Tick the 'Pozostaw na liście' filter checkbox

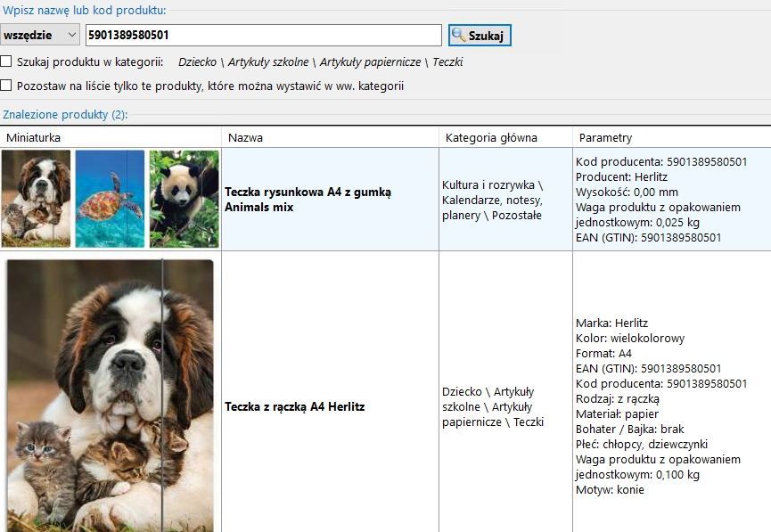[x=6, y=86]
